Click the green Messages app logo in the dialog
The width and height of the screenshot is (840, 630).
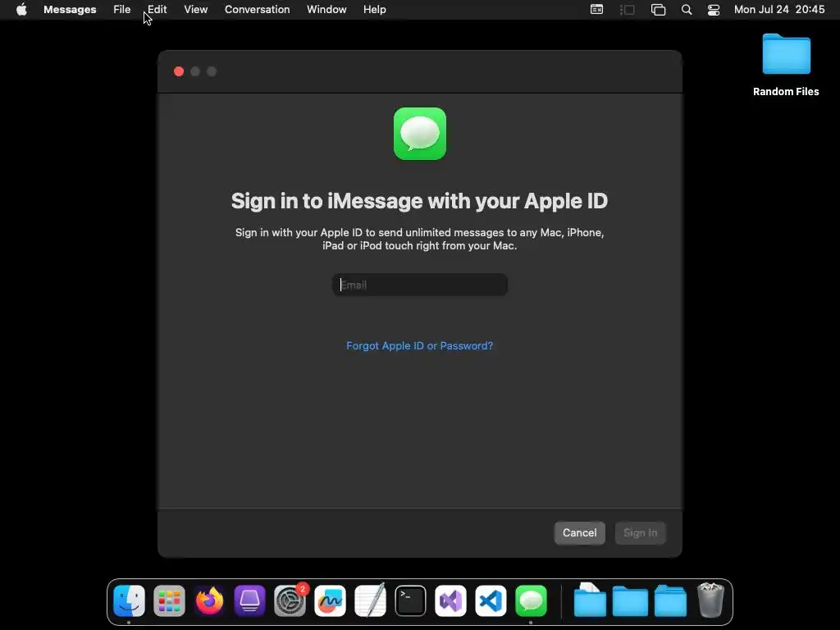click(x=420, y=134)
